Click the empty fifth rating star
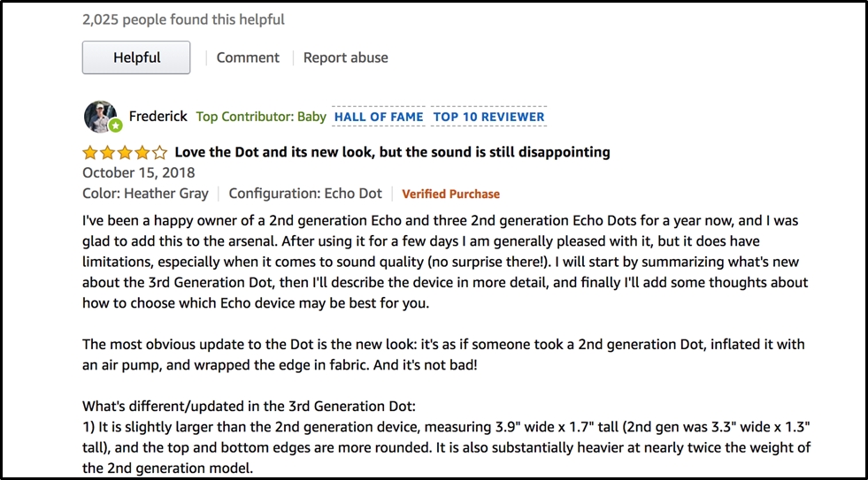Image resolution: width=868 pixels, height=480 pixels. tap(159, 152)
